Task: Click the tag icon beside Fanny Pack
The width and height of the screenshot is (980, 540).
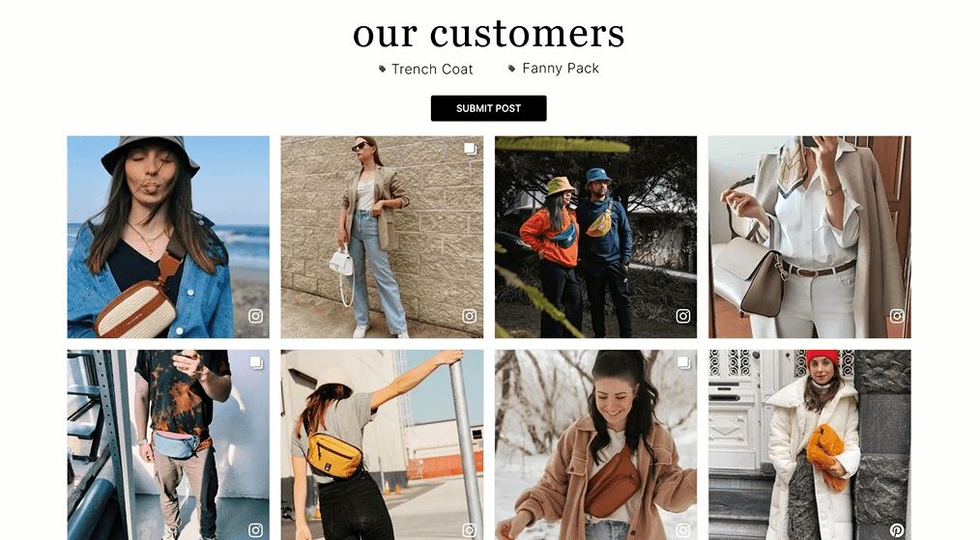Action: [512, 69]
